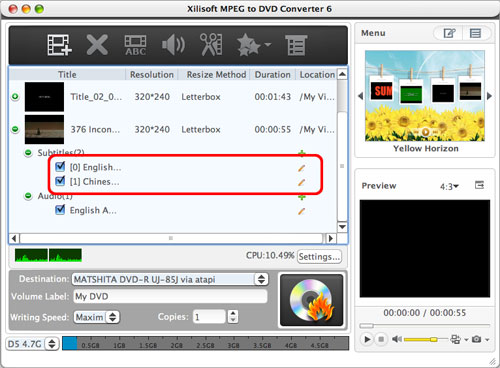Adjust the Copies stepper arrows

click(233, 316)
